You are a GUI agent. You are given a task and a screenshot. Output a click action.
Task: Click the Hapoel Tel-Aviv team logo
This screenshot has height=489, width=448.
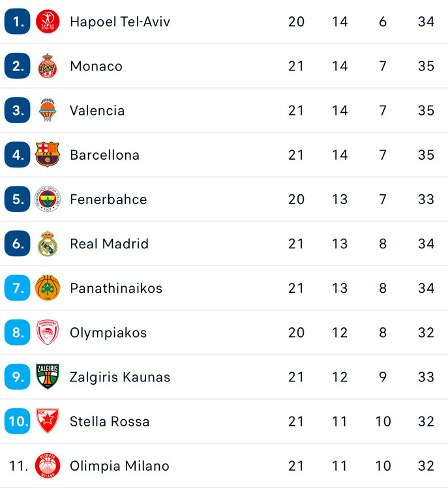pyautogui.click(x=48, y=22)
